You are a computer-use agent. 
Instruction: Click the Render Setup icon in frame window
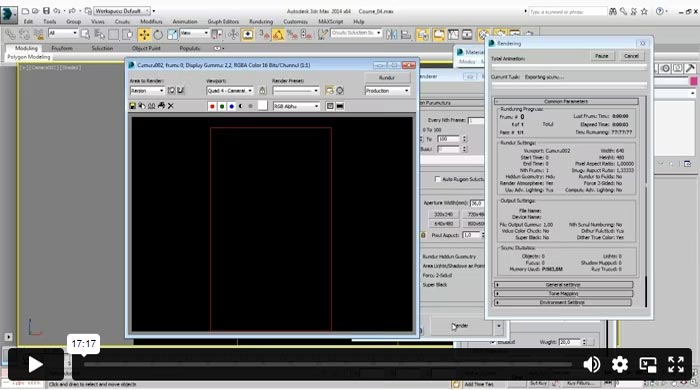[329, 91]
